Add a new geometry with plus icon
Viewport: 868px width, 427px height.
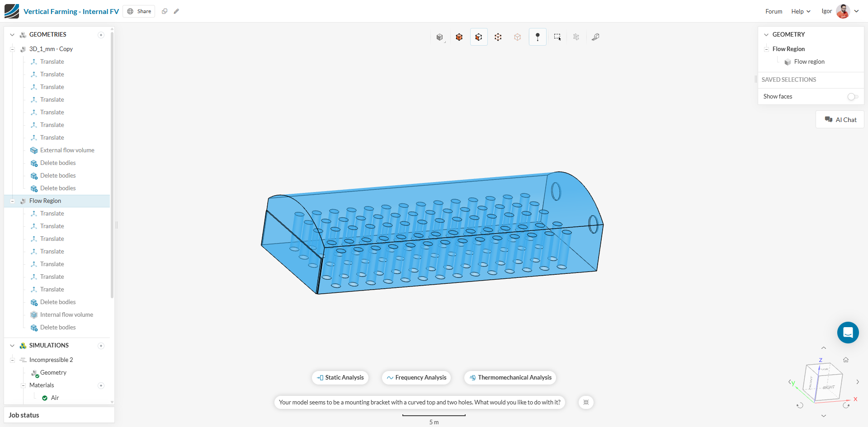click(x=101, y=35)
